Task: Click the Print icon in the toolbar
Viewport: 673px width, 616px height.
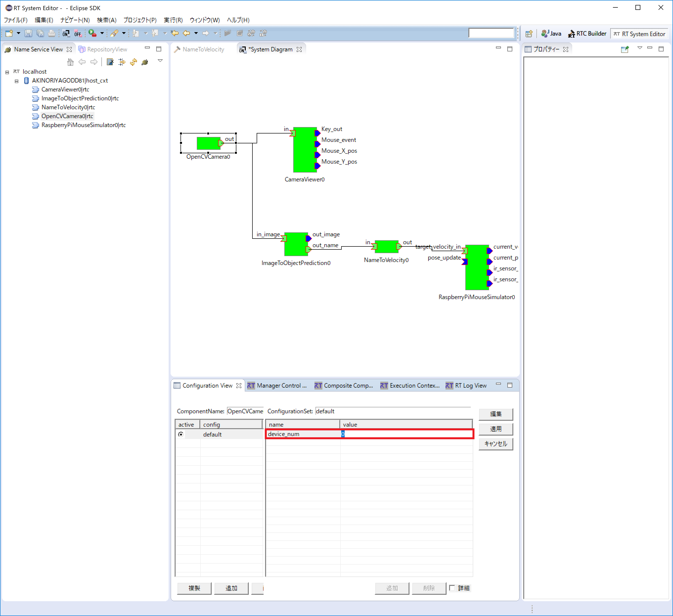Action: click(51, 33)
